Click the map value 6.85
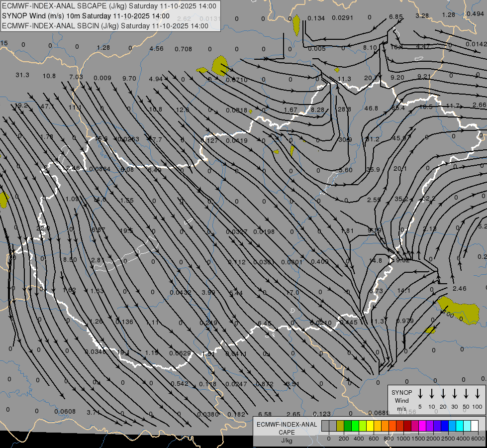 tap(395, 17)
